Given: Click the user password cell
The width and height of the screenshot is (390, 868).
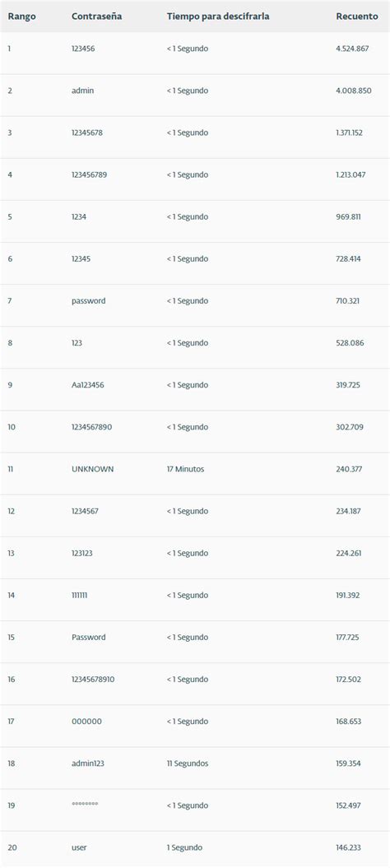Looking at the screenshot, I should coord(79,847).
